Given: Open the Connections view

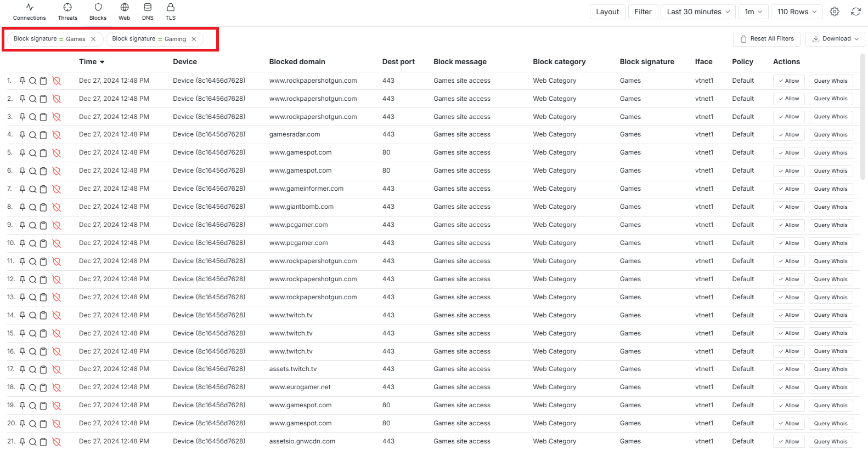Looking at the screenshot, I should [x=30, y=12].
